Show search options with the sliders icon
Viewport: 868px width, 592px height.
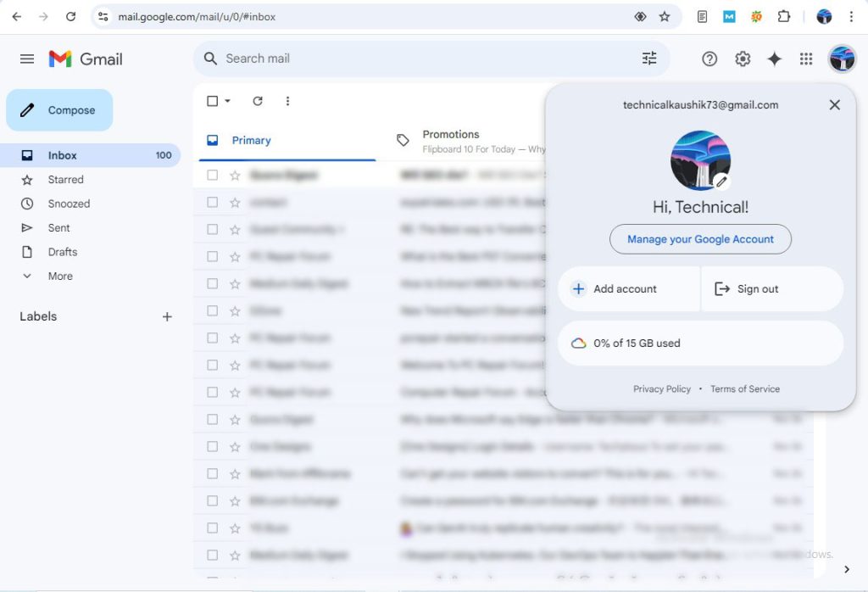point(649,59)
